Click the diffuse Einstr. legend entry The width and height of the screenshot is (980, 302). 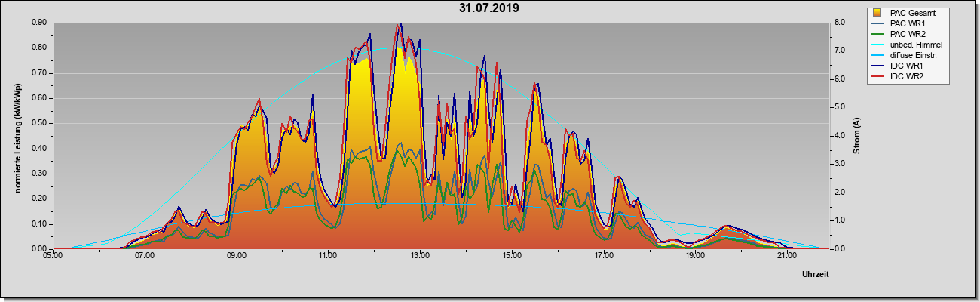[905, 55]
